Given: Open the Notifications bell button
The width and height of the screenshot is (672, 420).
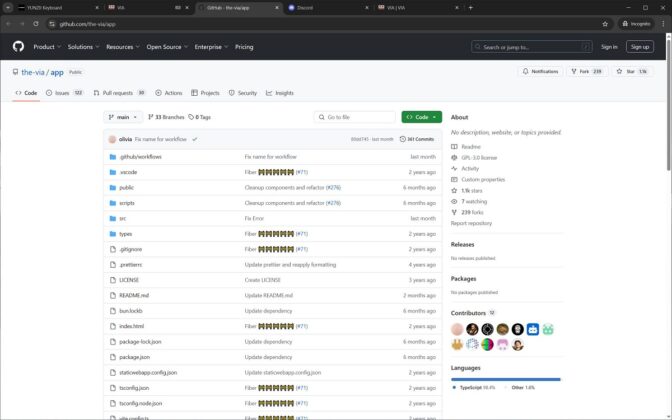Looking at the screenshot, I should tap(540, 72).
